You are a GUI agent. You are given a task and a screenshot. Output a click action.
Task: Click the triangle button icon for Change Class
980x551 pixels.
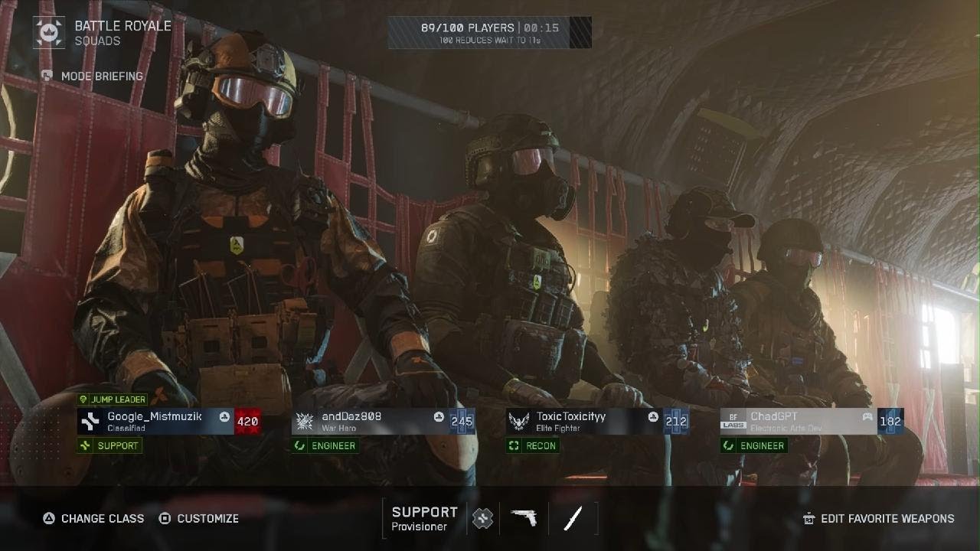49,518
